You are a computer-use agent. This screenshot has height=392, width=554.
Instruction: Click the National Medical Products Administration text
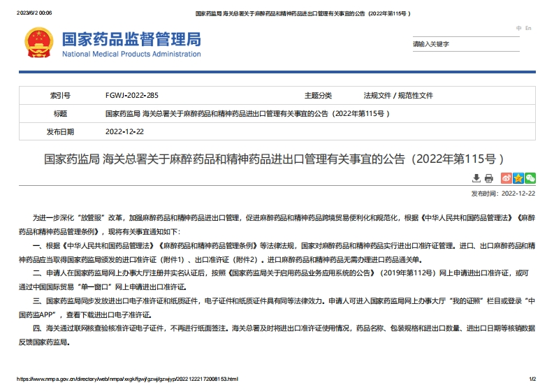[131, 54]
